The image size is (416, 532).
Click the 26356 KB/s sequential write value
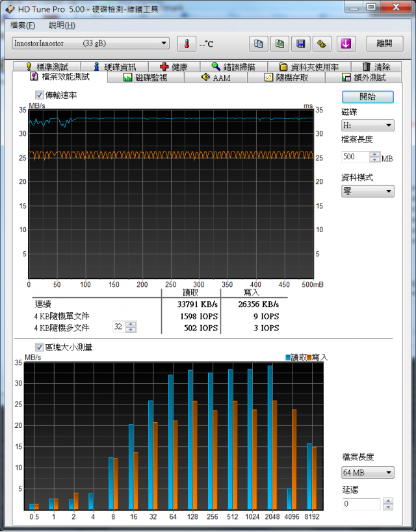click(258, 304)
